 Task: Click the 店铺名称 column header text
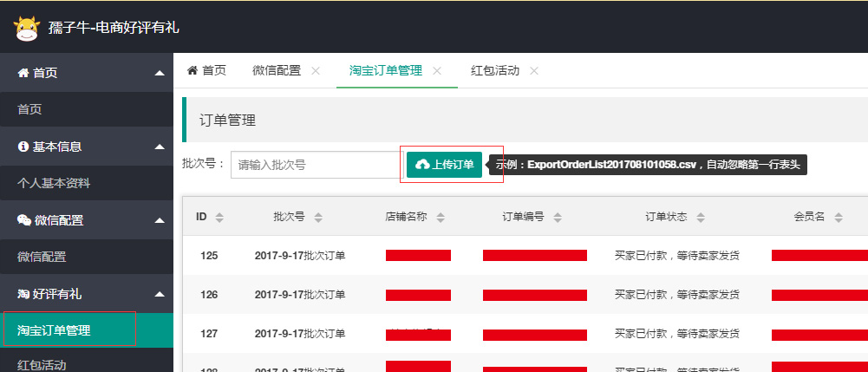(406, 217)
